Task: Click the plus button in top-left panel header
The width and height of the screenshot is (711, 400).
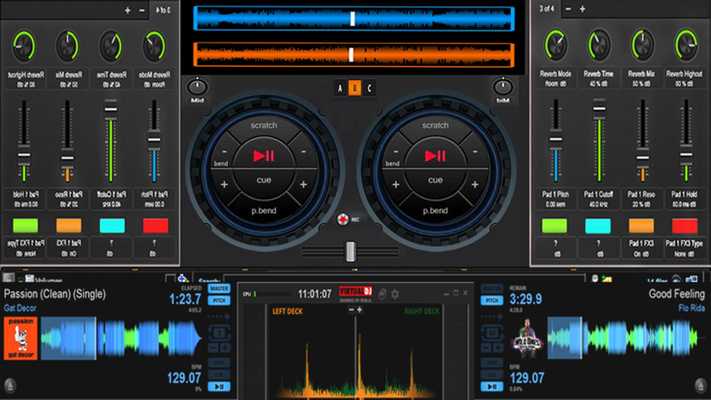Action: point(127,10)
